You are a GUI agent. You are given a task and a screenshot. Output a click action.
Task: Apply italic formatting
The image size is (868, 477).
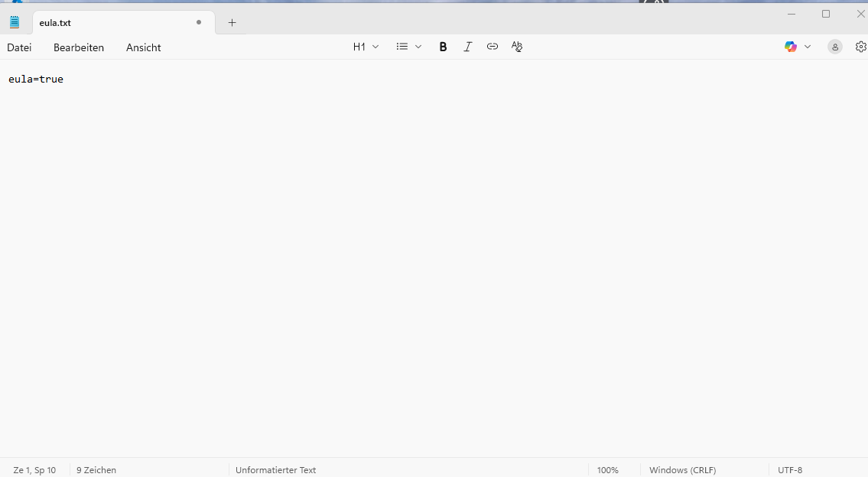click(467, 47)
